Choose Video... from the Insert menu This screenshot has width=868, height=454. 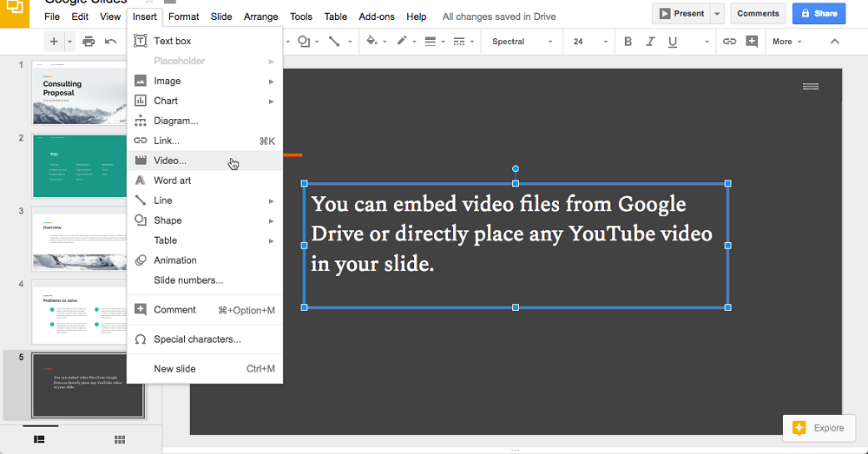tap(170, 161)
